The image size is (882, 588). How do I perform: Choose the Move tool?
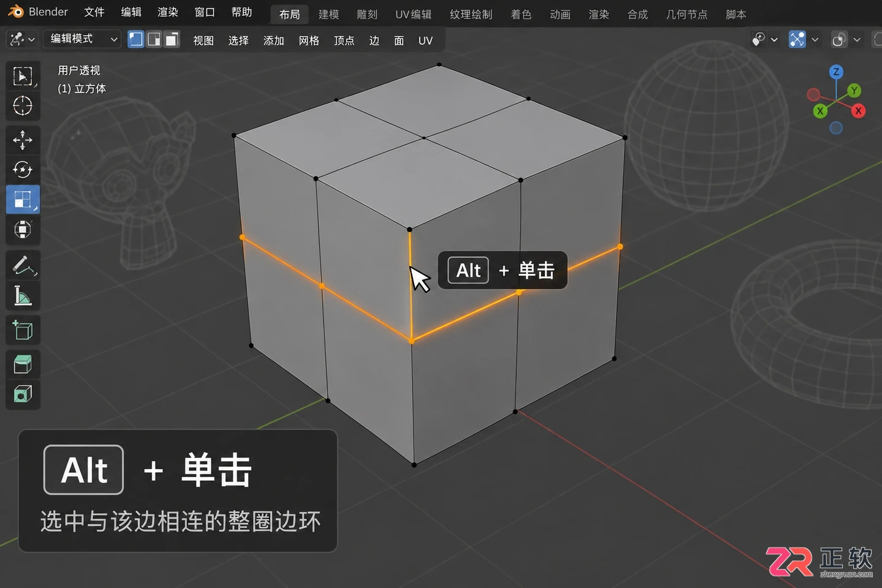click(23, 140)
